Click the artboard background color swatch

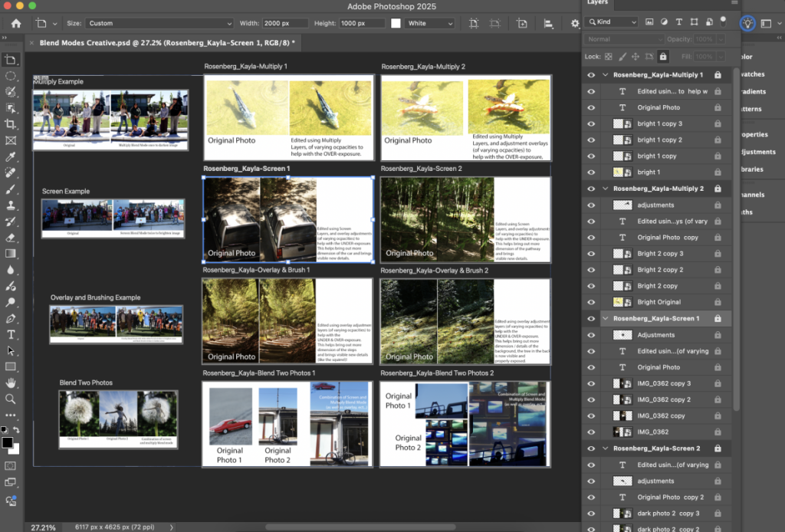click(396, 23)
